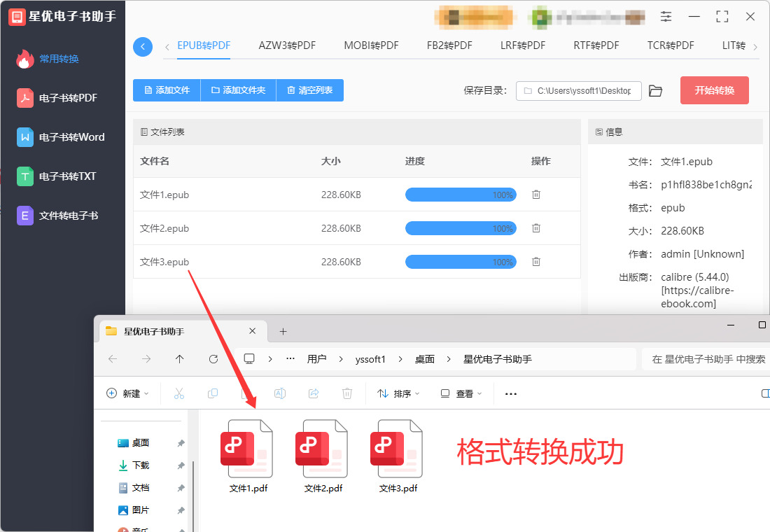Open the Explorer more options ellipsis
This screenshot has width=770, height=532.
[511, 393]
